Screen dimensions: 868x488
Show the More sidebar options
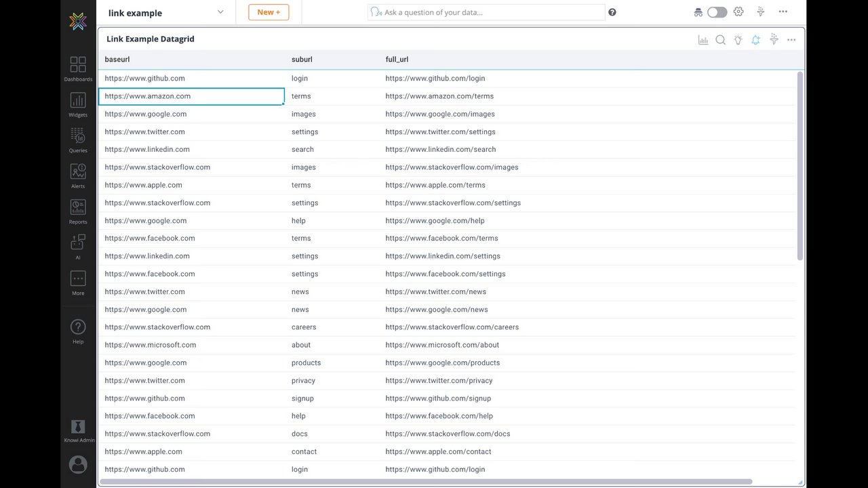78,283
